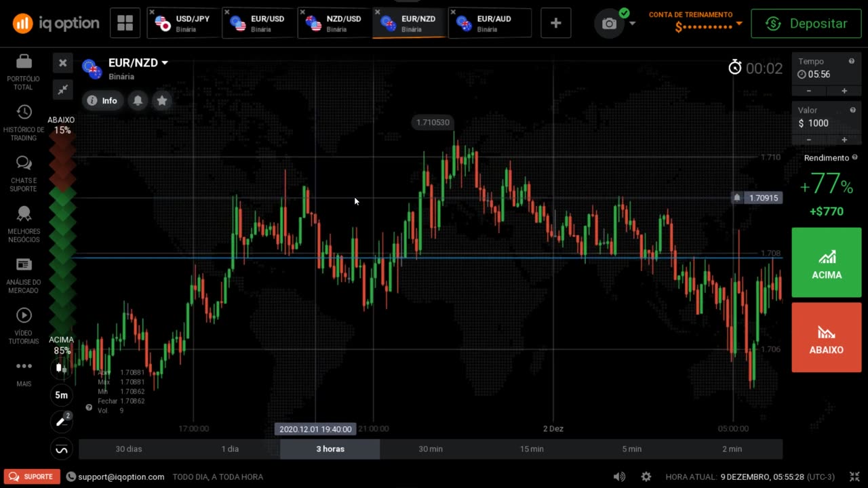This screenshot has width=868, height=488.
Task: Open Portfólio Total in the sidebar
Action: (x=24, y=72)
